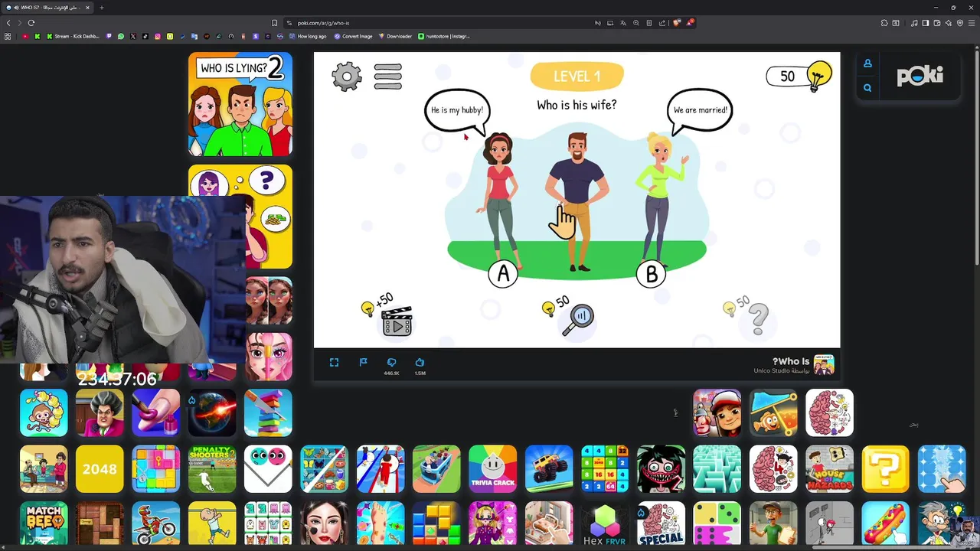Image resolution: width=980 pixels, height=551 pixels.
Task: Reload the page
Action: pyautogui.click(x=31, y=23)
